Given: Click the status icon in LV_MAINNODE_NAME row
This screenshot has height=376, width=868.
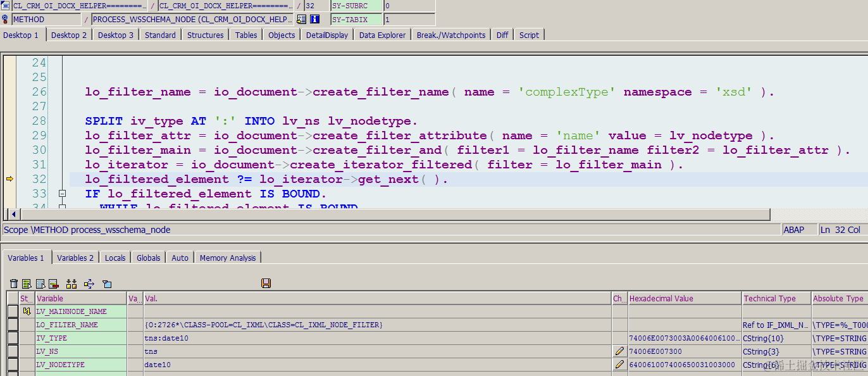Looking at the screenshot, I should click(27, 311).
